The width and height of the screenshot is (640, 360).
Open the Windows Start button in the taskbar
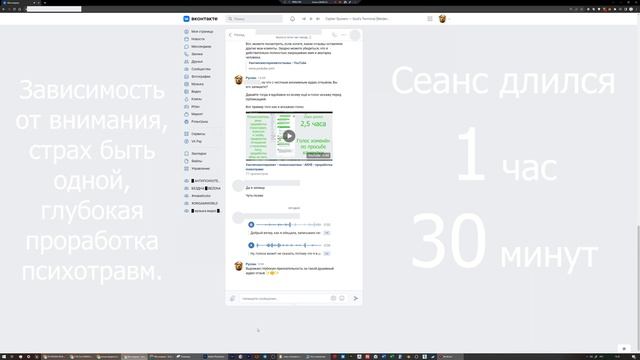tap(4, 357)
